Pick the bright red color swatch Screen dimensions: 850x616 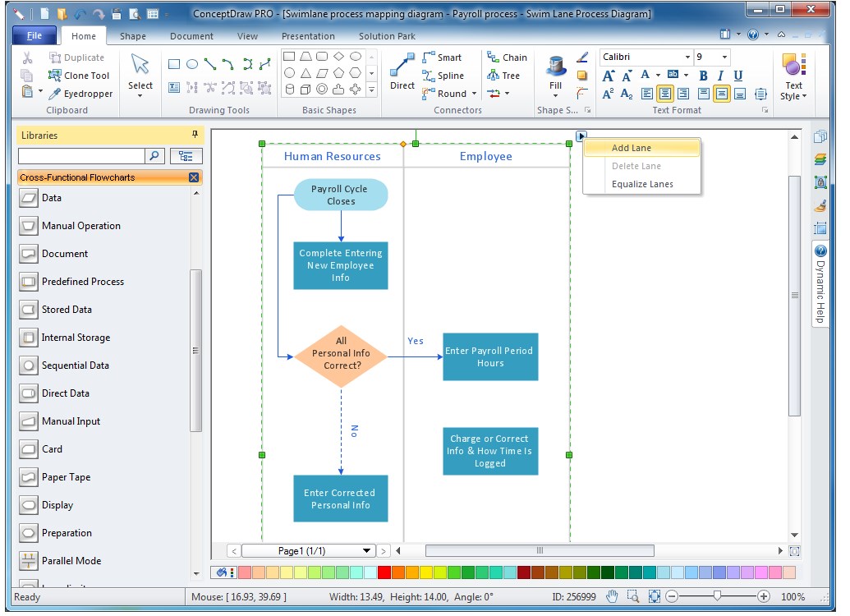[384, 572]
